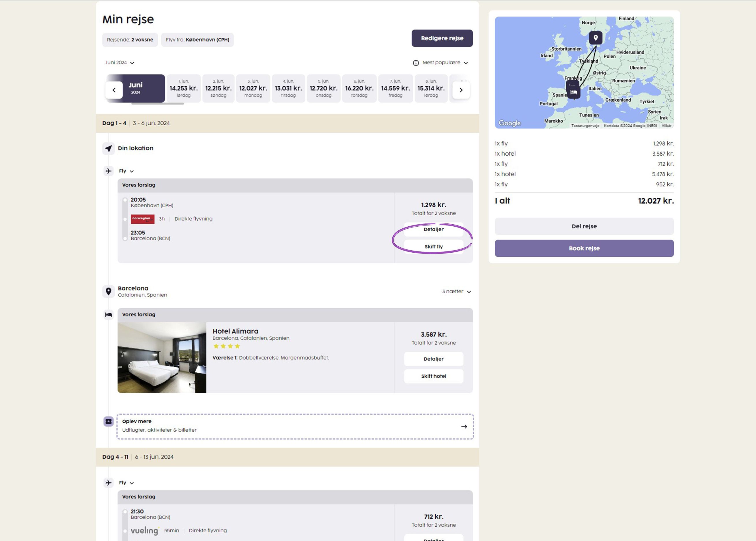
Task: Click the Hotel Alimara room photo
Action: [162, 357]
